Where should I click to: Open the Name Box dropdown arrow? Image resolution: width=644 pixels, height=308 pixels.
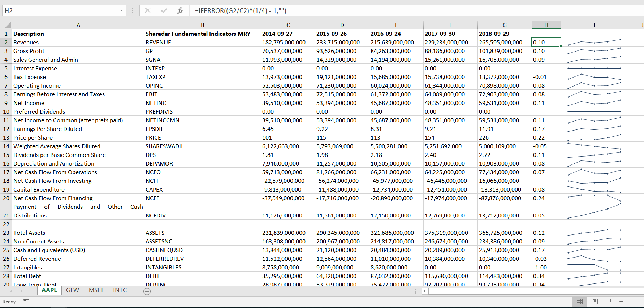[121, 10]
